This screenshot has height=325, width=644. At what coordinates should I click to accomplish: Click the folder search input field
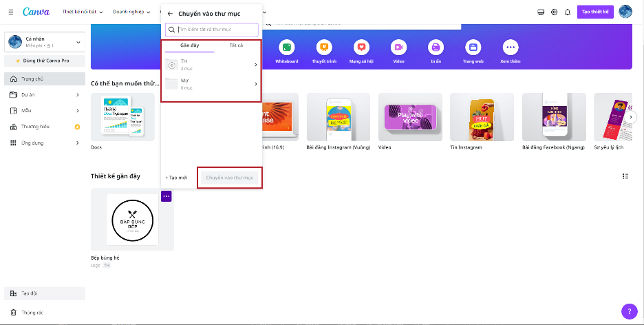[216, 30]
